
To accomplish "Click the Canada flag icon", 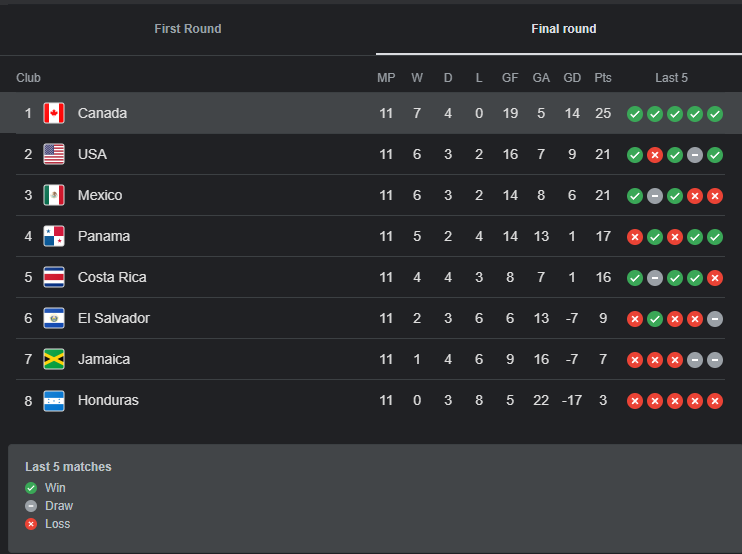I will [54, 113].
